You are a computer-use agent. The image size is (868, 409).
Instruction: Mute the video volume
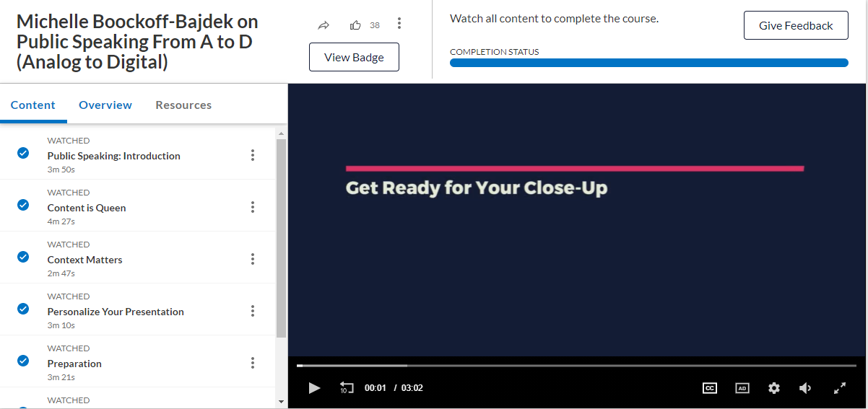[806, 388]
